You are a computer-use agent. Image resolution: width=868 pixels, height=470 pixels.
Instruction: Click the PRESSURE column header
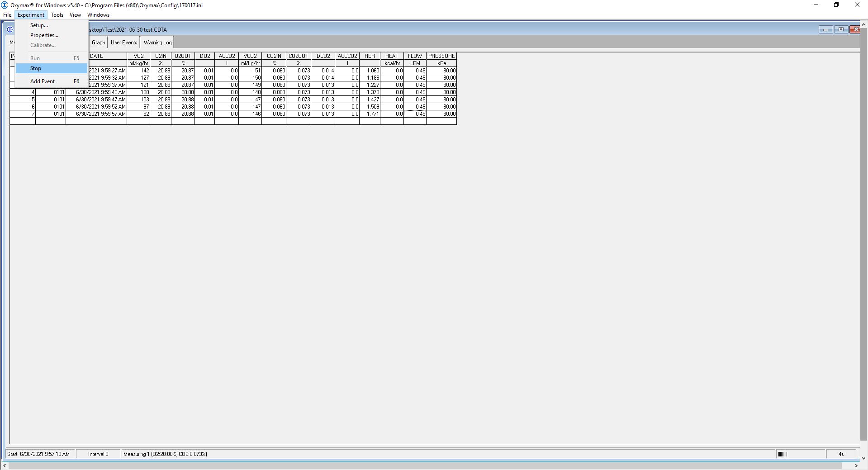click(x=441, y=56)
